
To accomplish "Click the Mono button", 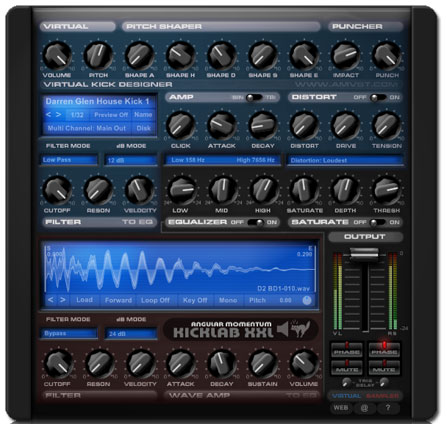I will click(x=228, y=300).
